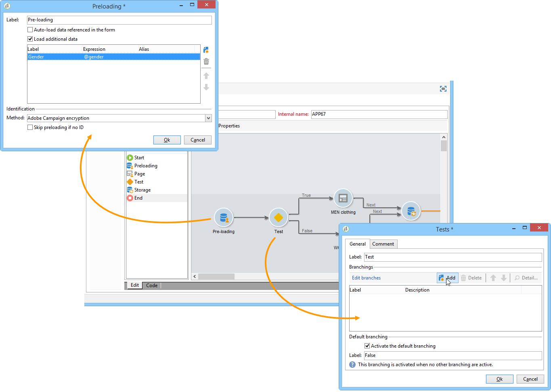Click the Test diamond node in the diagram
Screen dimensions: 551x392
(x=279, y=218)
